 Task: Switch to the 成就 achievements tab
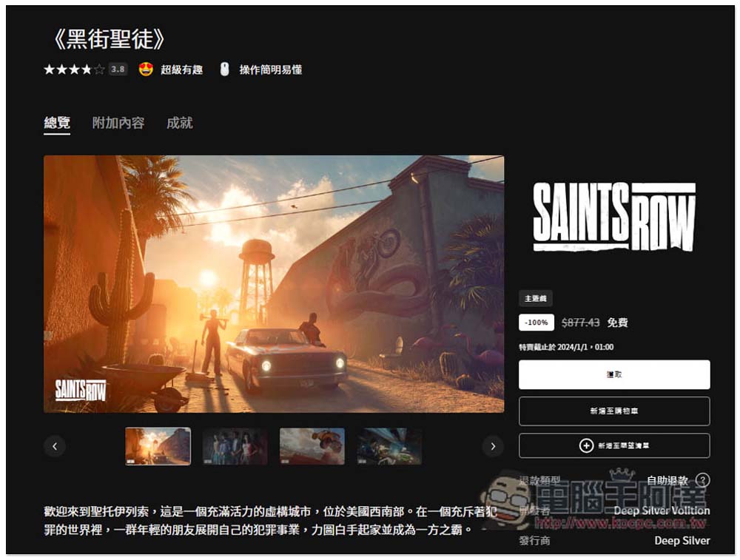pyautogui.click(x=179, y=123)
